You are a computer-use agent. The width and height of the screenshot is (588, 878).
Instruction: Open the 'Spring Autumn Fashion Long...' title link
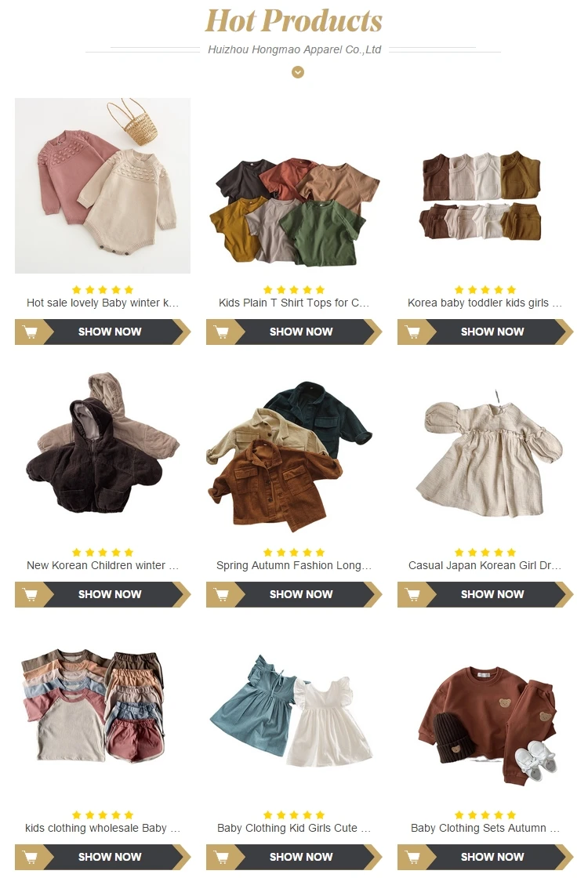tap(294, 565)
